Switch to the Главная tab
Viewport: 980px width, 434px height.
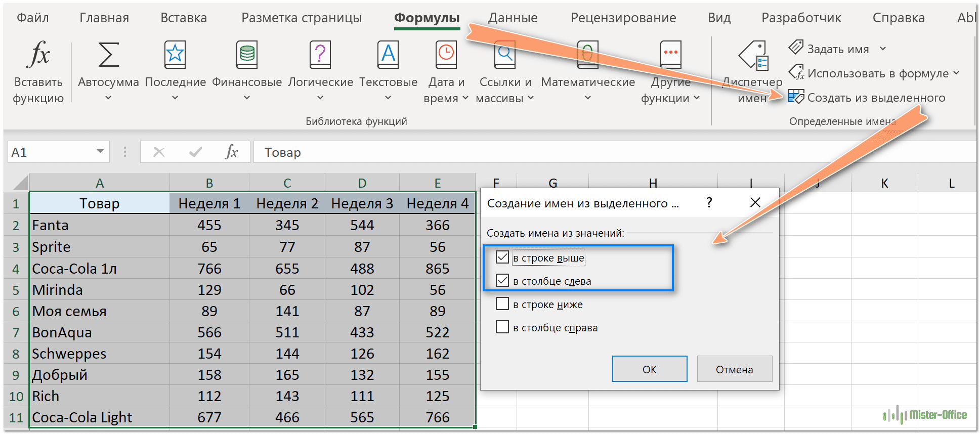104,18
